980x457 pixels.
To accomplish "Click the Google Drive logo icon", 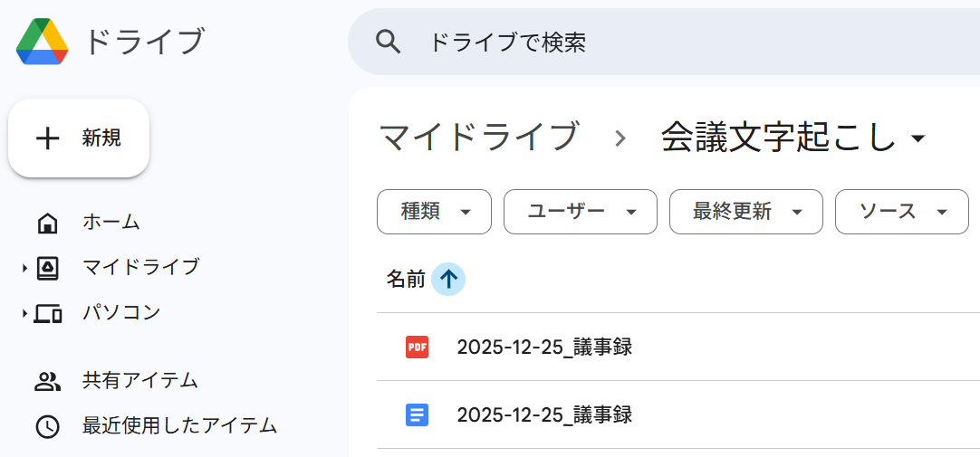I will coord(43,42).
